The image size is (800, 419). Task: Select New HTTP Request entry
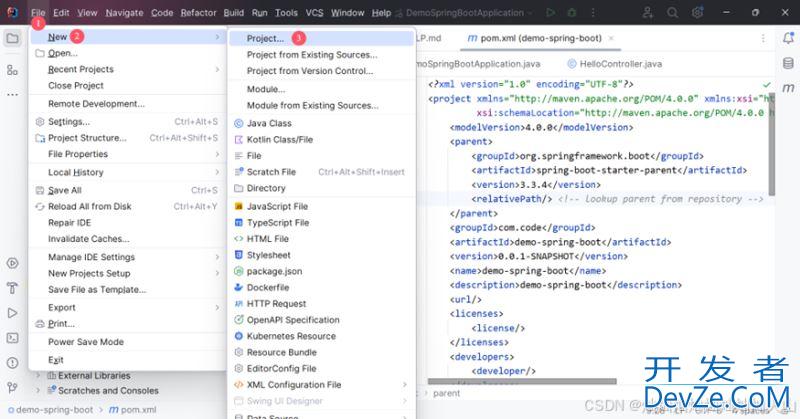(321, 304)
